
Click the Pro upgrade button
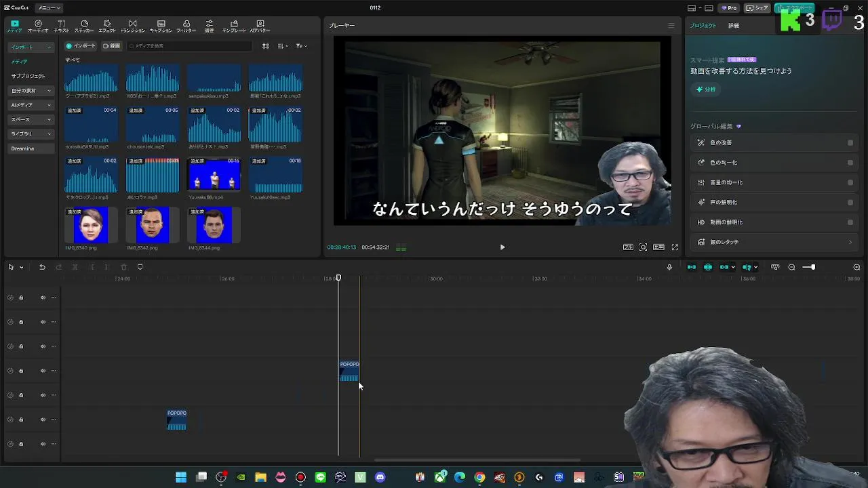tap(729, 8)
